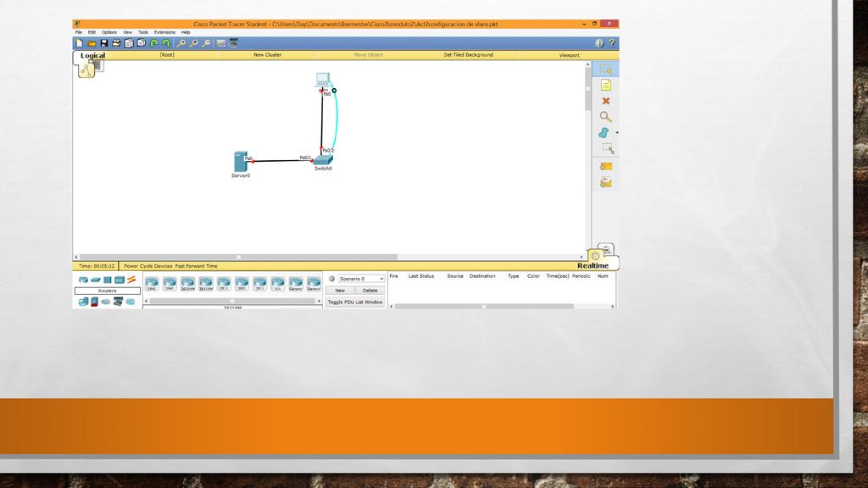Switch to the Logical workspace tab
The height and width of the screenshot is (488, 868).
click(92, 55)
